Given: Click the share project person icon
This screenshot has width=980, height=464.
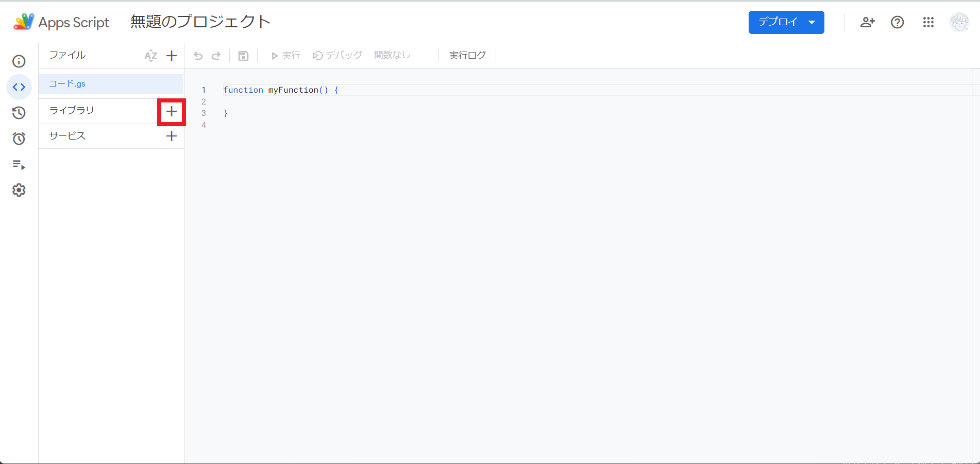Looking at the screenshot, I should coord(867,22).
